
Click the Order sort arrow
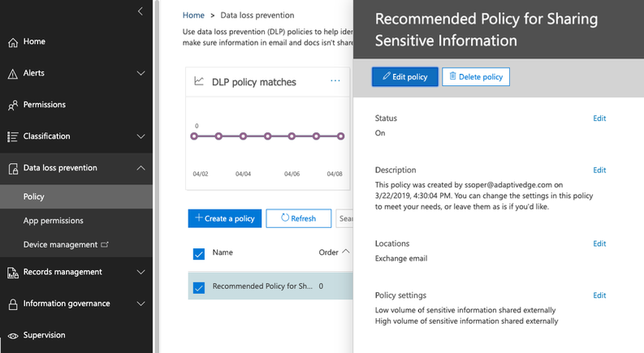[x=346, y=252]
